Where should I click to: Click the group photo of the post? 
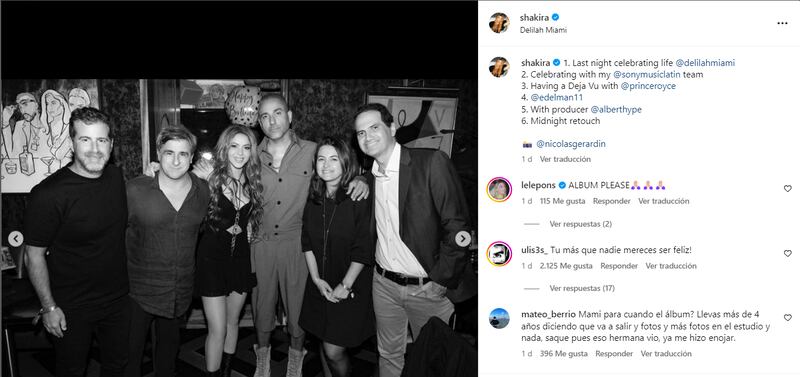click(x=239, y=228)
